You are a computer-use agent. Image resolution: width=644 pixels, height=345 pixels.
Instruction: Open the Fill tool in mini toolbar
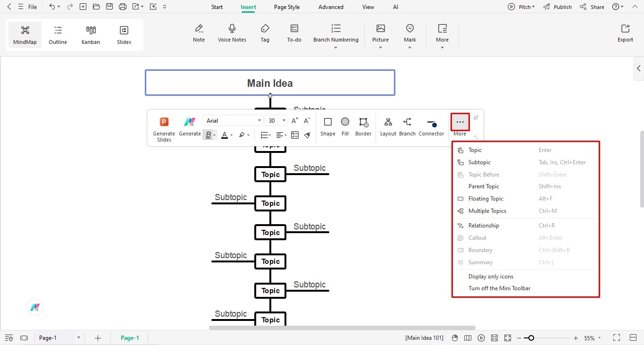point(345,126)
